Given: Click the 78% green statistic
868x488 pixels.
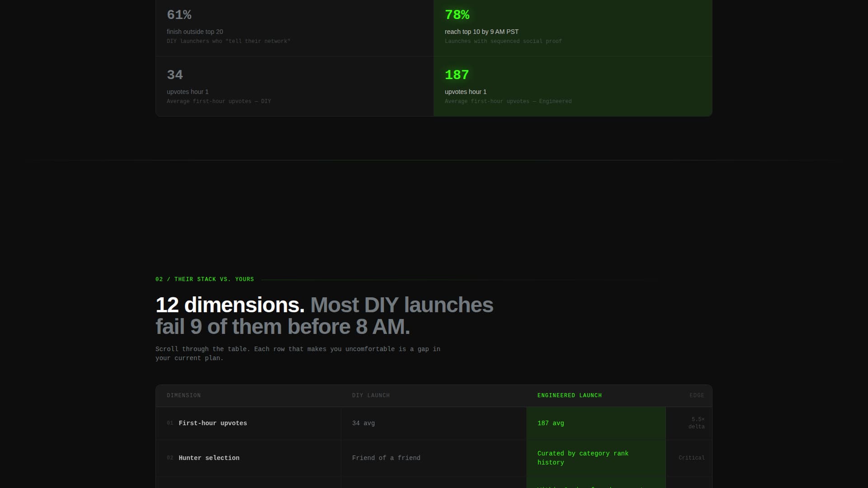Looking at the screenshot, I should pyautogui.click(x=457, y=15).
